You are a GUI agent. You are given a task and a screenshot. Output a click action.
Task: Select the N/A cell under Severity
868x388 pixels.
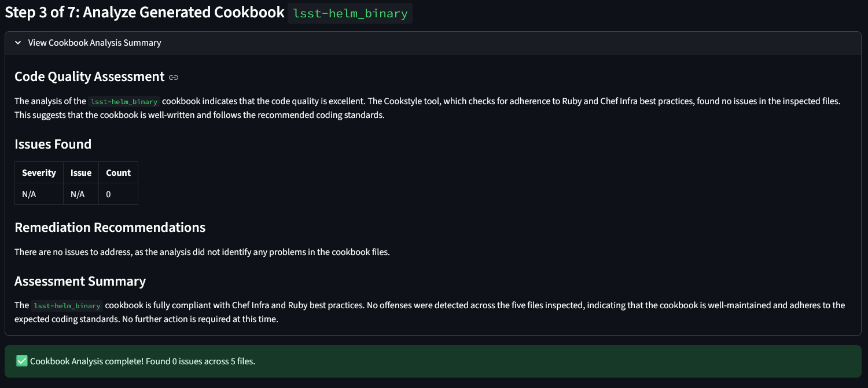point(29,194)
